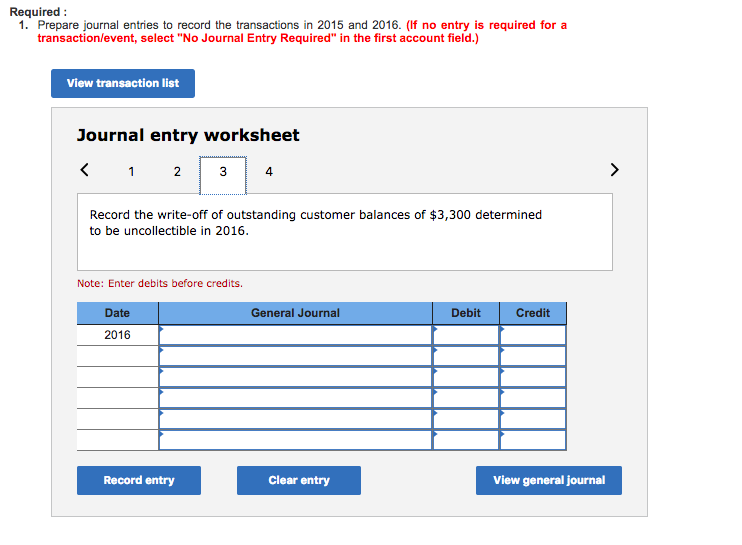Click the last row General Journal field

pos(295,440)
